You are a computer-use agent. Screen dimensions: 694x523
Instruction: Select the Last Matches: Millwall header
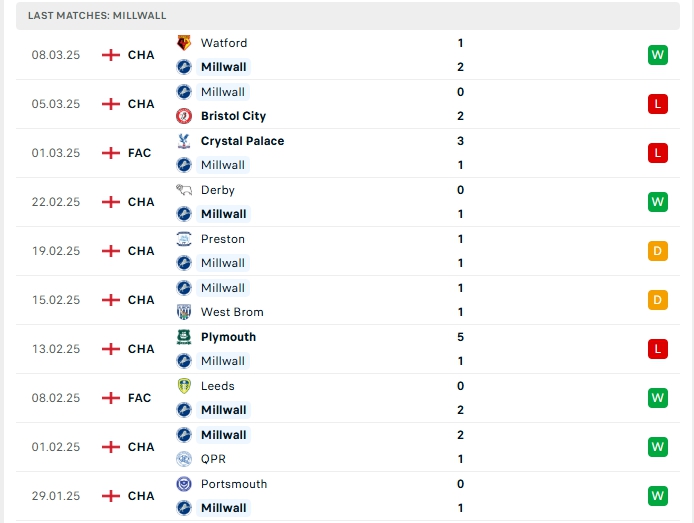(x=347, y=15)
